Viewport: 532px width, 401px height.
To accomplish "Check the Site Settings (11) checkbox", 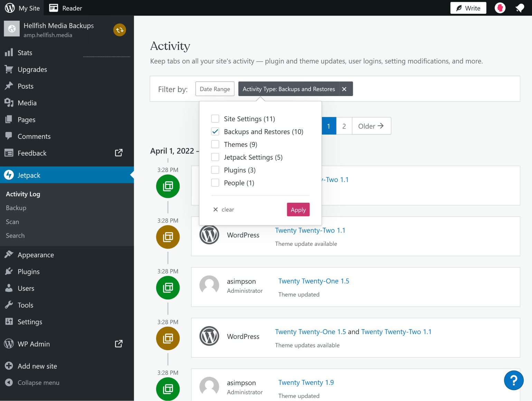I will [x=215, y=119].
